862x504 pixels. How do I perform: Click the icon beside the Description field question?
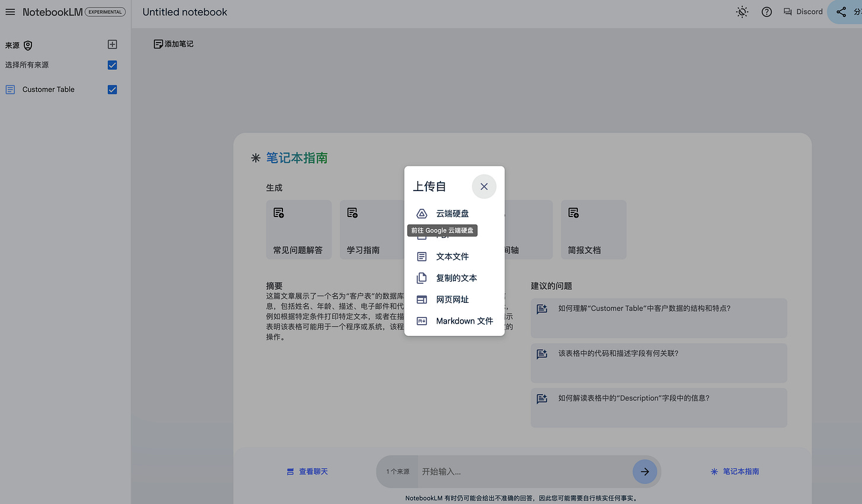tap(542, 399)
